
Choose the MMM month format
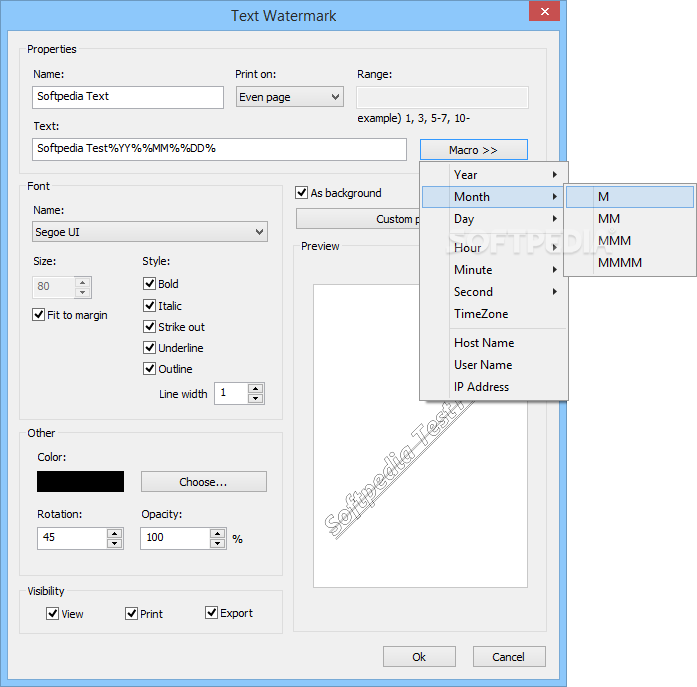click(x=630, y=240)
